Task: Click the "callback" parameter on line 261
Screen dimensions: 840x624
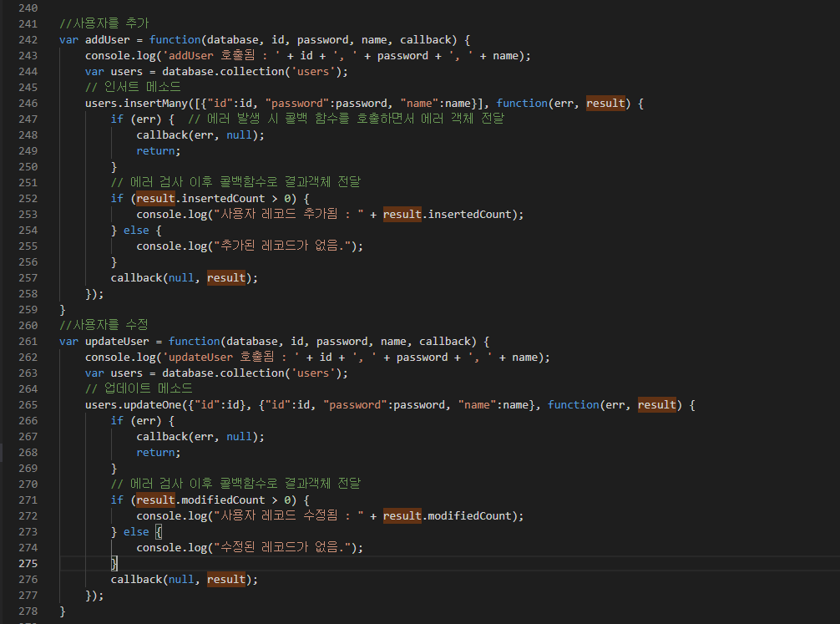Action: [x=445, y=342]
